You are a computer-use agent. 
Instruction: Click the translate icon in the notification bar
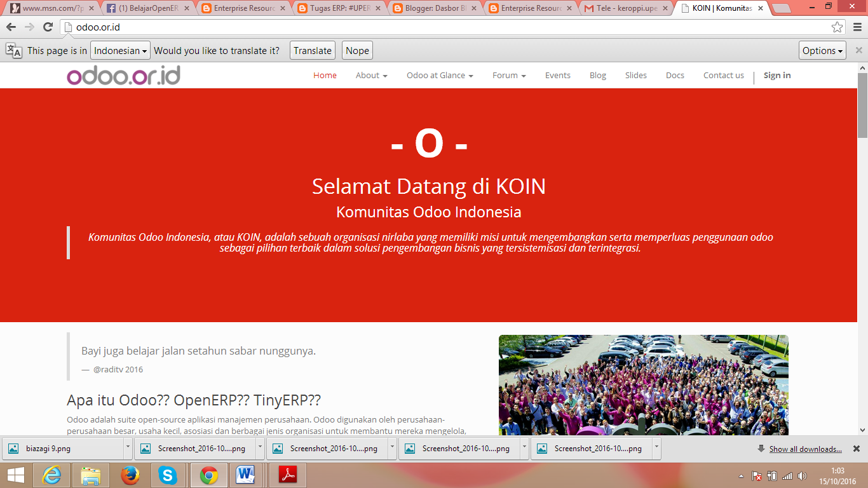pyautogui.click(x=13, y=50)
